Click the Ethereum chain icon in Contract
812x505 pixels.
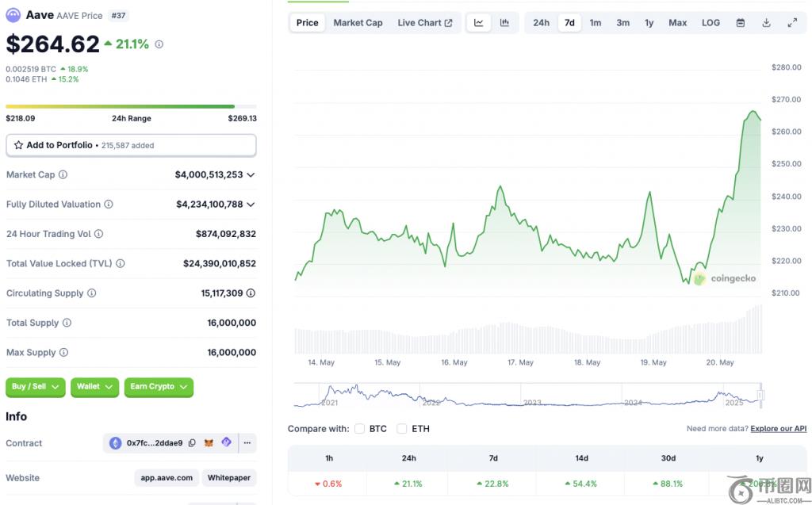click(x=116, y=443)
